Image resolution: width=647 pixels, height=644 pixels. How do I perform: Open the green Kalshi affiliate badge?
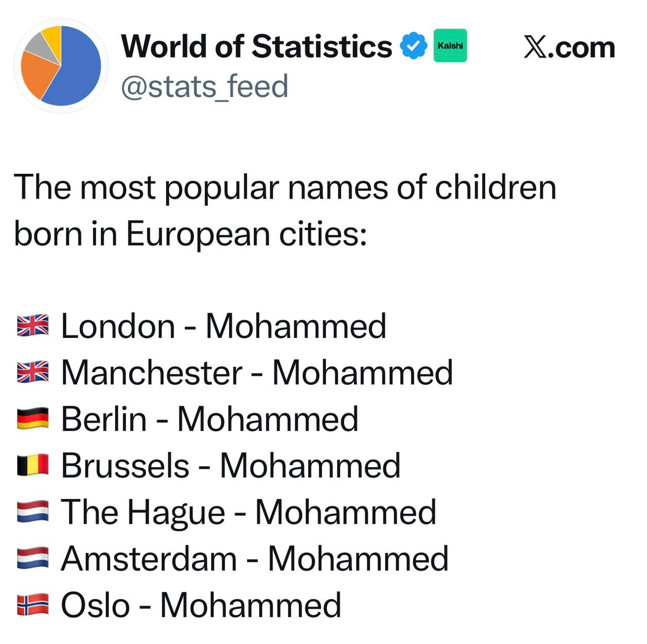450,45
